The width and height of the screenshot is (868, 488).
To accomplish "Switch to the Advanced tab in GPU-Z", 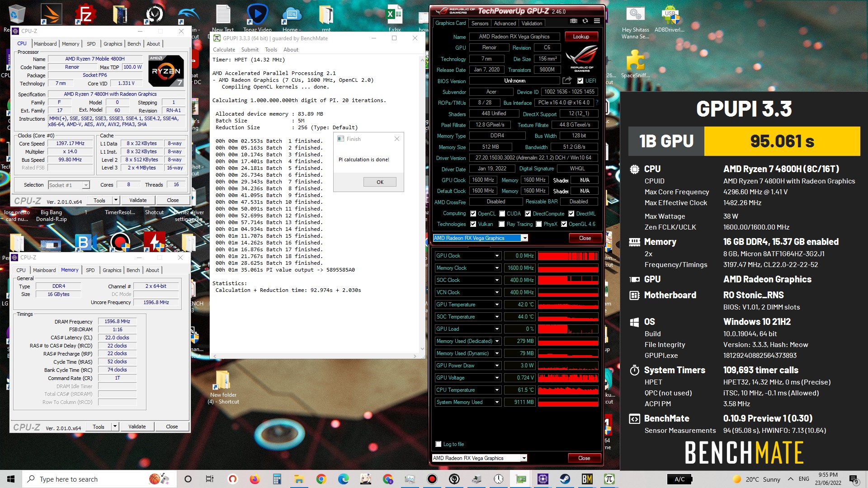I will (505, 23).
